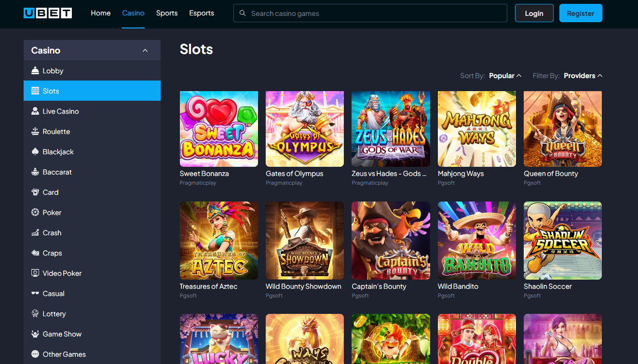Click Shaolin Soccer title text
The image size is (638, 364).
pyautogui.click(x=548, y=286)
